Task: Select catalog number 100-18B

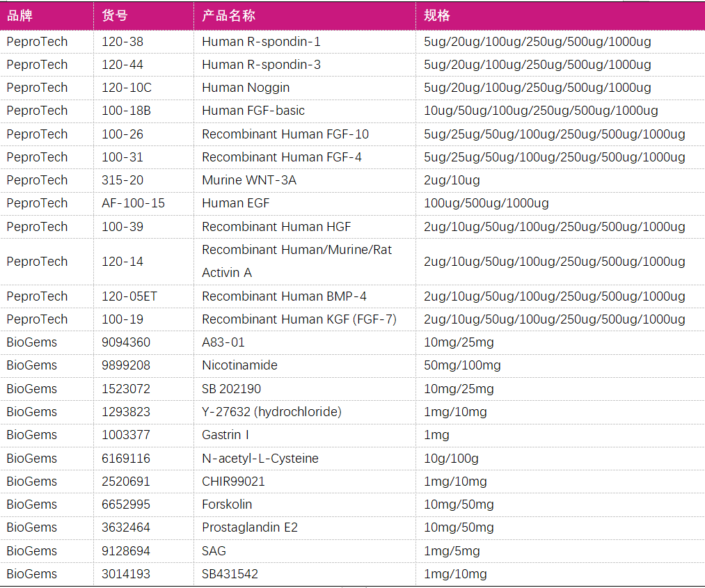Action: coord(126,111)
